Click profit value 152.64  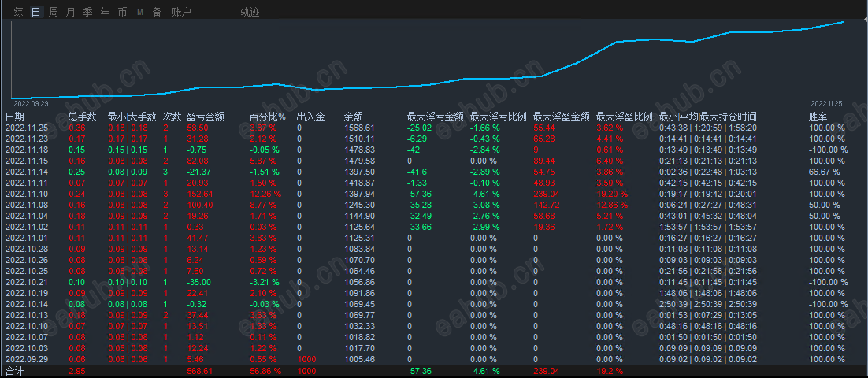click(200, 194)
